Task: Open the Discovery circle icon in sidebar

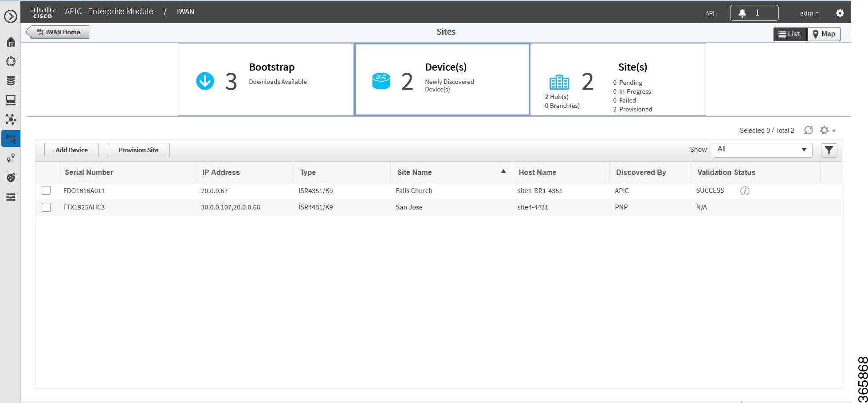Action: (x=11, y=61)
